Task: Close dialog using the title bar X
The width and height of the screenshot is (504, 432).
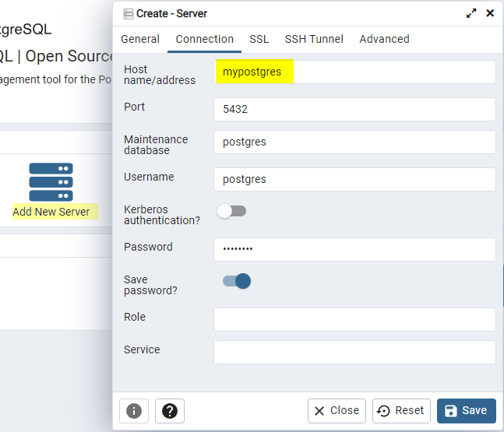Action: (490, 13)
